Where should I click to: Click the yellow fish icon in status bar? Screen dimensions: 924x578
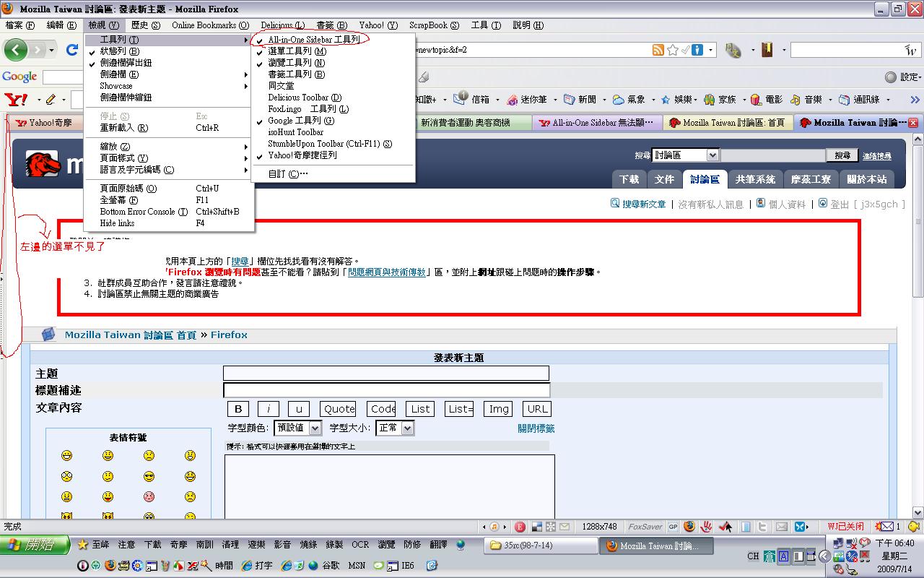[914, 527]
